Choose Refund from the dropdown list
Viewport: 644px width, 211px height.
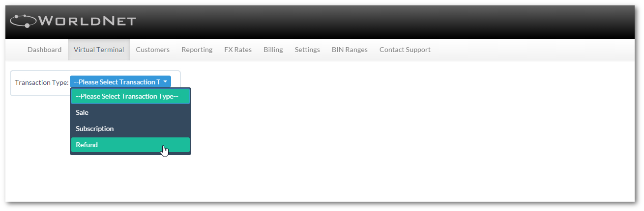(x=130, y=145)
